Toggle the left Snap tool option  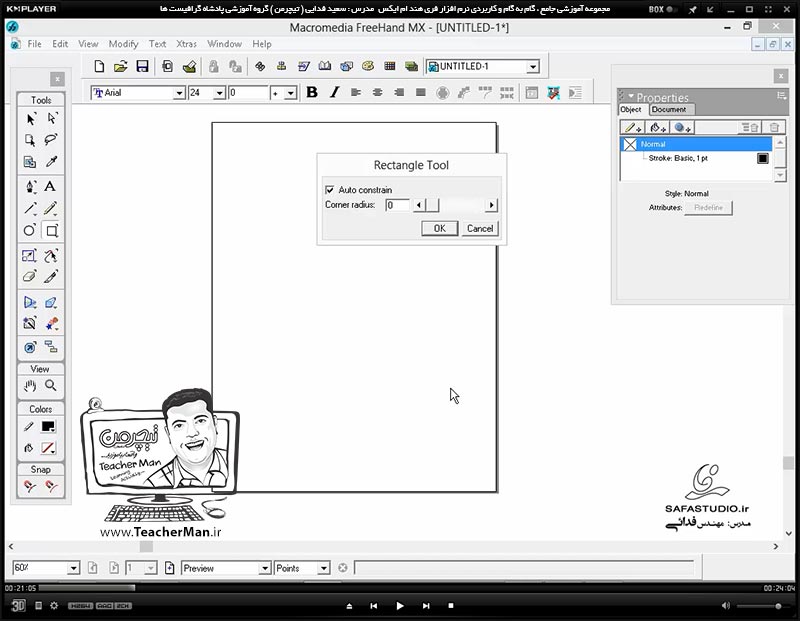point(30,486)
